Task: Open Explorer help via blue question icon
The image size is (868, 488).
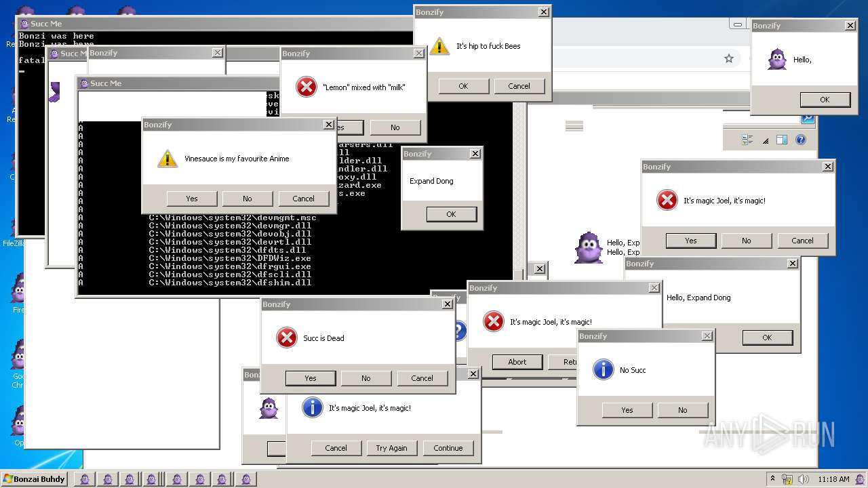Action: 800,140
